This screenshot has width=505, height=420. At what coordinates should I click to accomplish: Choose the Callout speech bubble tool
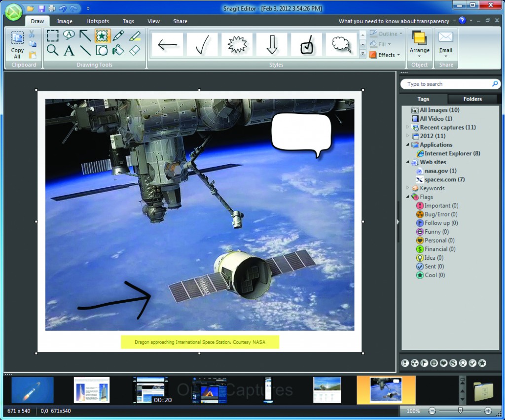pyautogui.click(x=69, y=35)
